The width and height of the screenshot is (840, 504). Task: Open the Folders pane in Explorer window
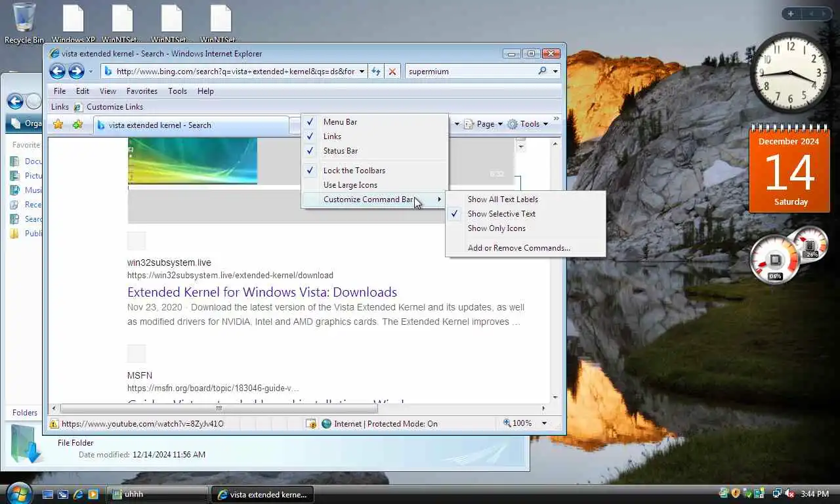(25, 413)
